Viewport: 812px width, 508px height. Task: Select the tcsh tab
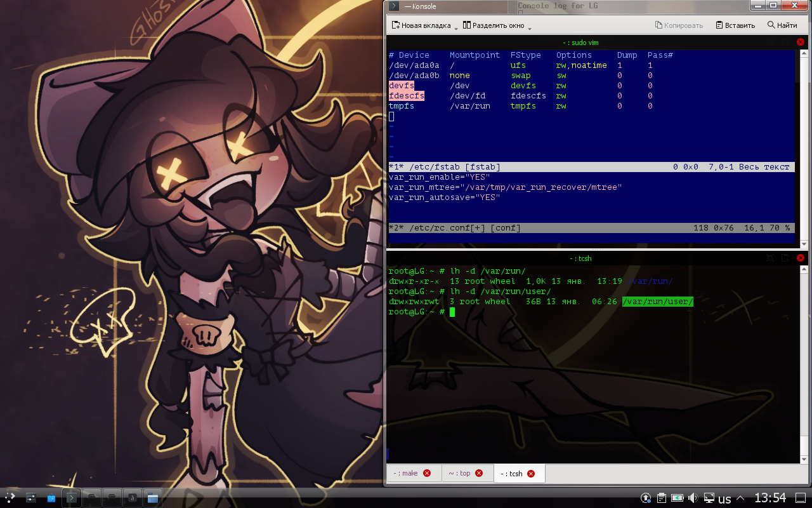519,473
